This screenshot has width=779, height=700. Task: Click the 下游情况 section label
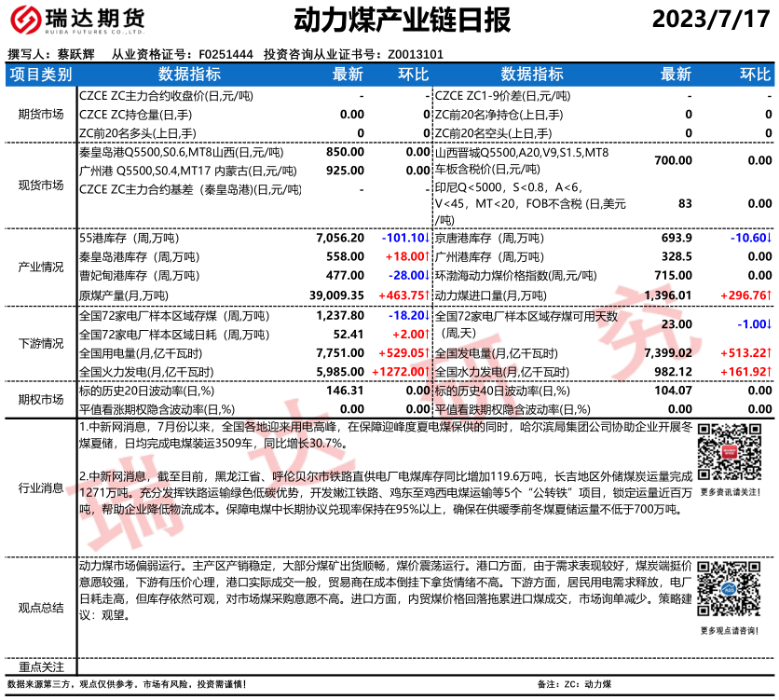click(x=40, y=344)
